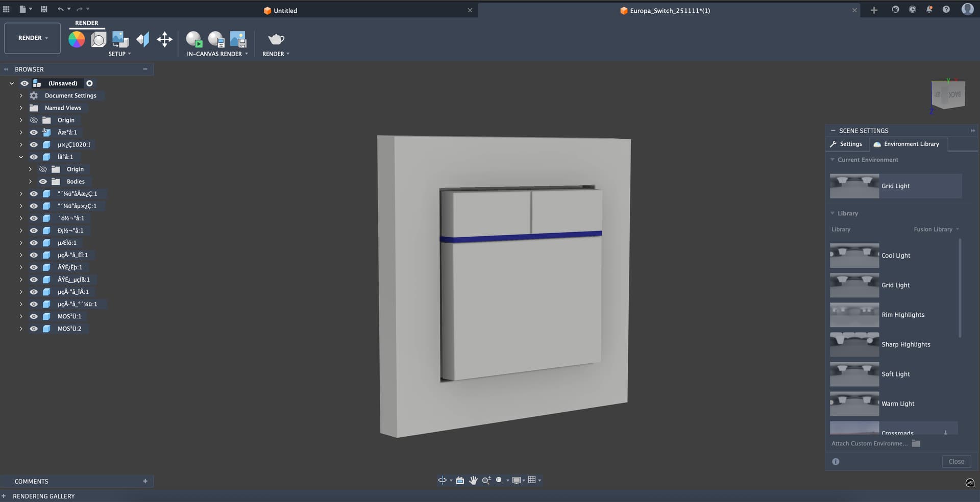Select the Pan hand tool

click(x=473, y=480)
